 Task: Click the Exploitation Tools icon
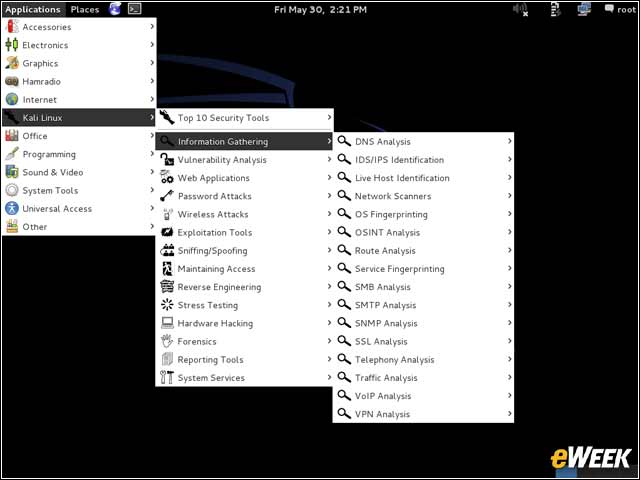167,232
